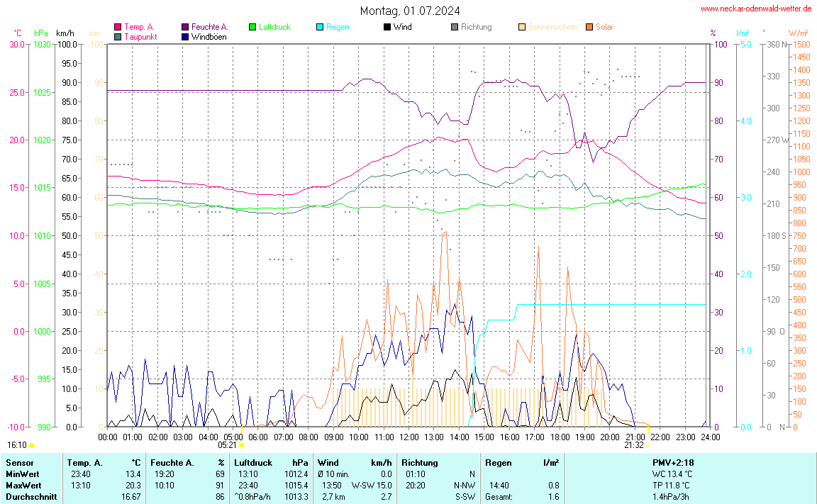Viewport: 817px width, 504px height.
Task: Click the teal Taupunkt legend swatch
Action: tap(118, 37)
